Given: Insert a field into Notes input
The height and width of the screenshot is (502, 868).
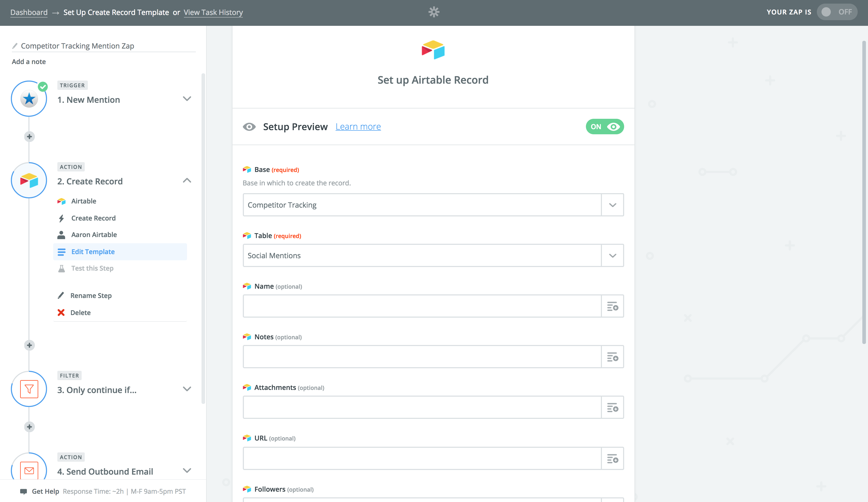Looking at the screenshot, I should (x=613, y=357).
